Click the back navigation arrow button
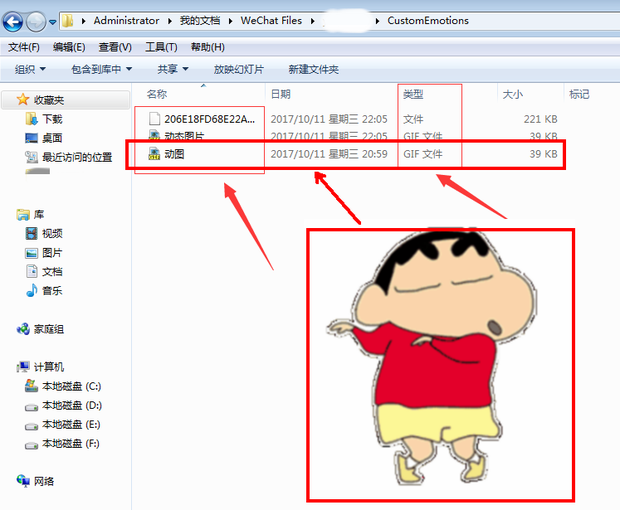The height and width of the screenshot is (510, 620). pyautogui.click(x=14, y=20)
